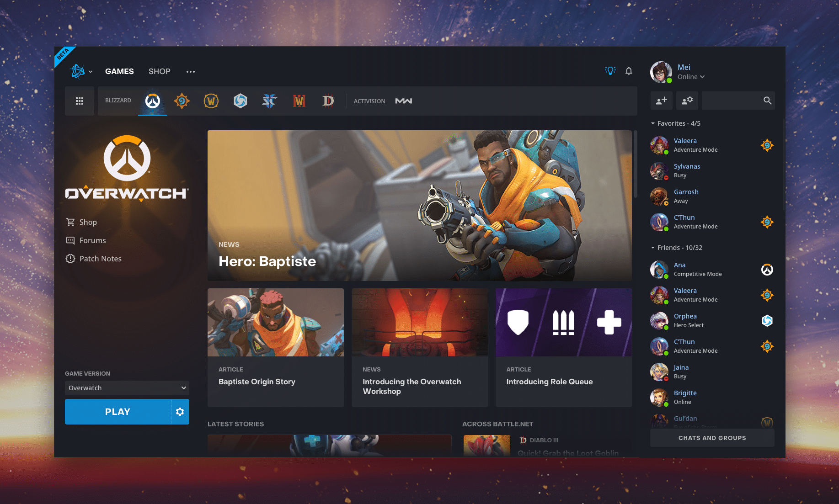Select the Diablo game icon
Image resolution: width=839 pixels, height=504 pixels.
pos(328,101)
